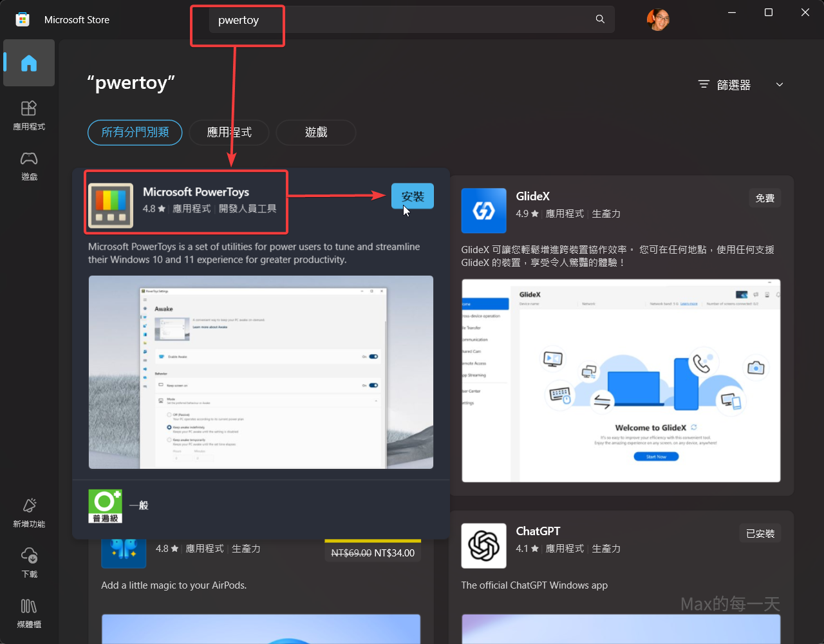
Task: Open What's New (新增功能) in sidebar
Action: 29,513
